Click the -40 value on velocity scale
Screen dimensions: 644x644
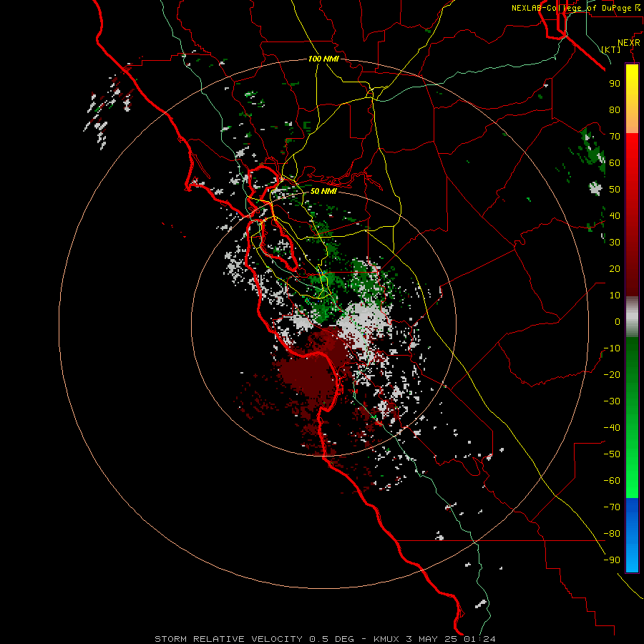point(612,428)
